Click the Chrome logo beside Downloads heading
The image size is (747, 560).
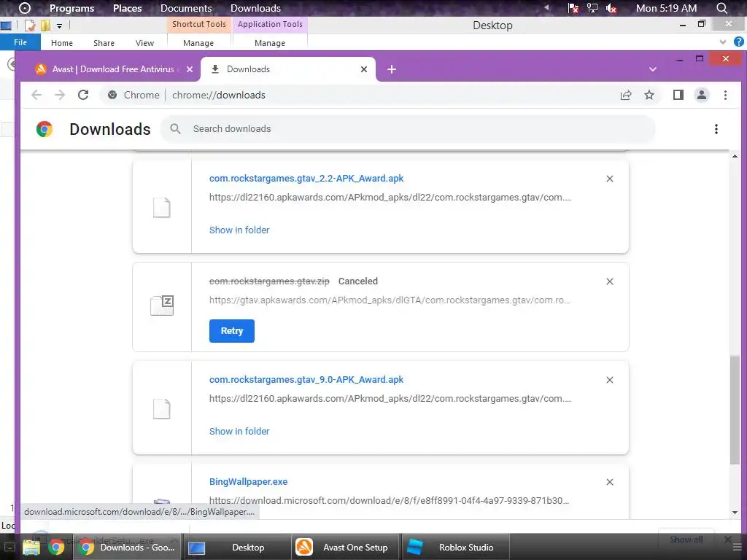tap(44, 129)
